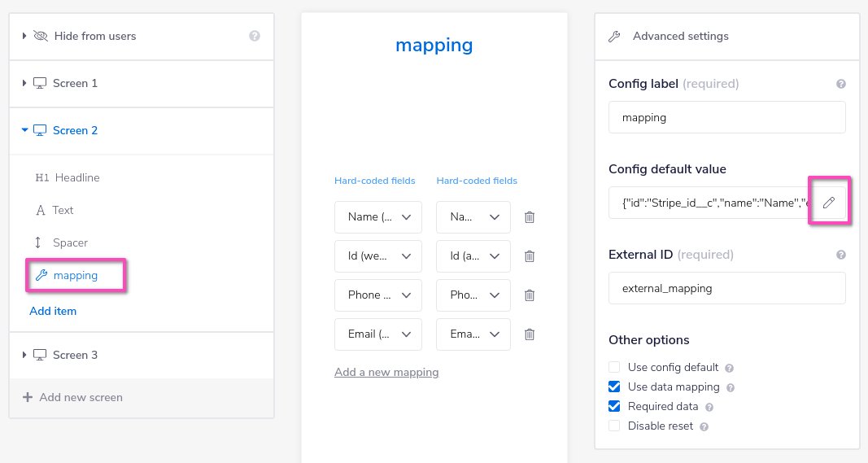
Task: Open the left Email field dropdown
Action: [377, 334]
